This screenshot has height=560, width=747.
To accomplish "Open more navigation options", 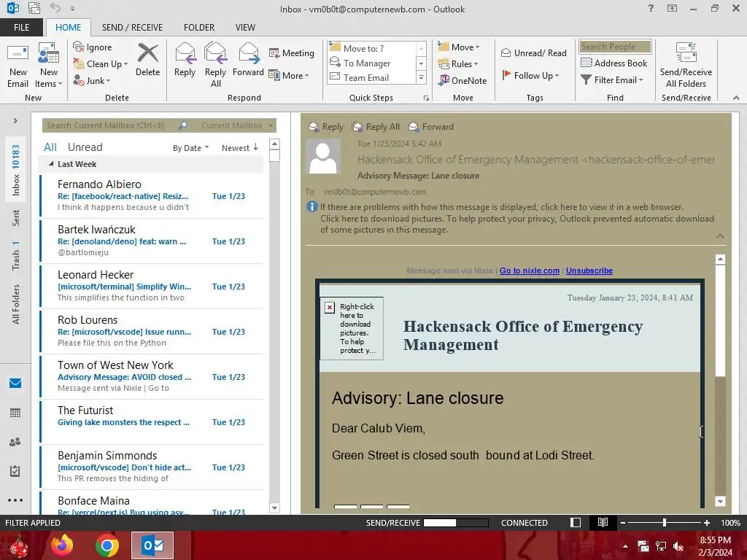I will pos(15,500).
